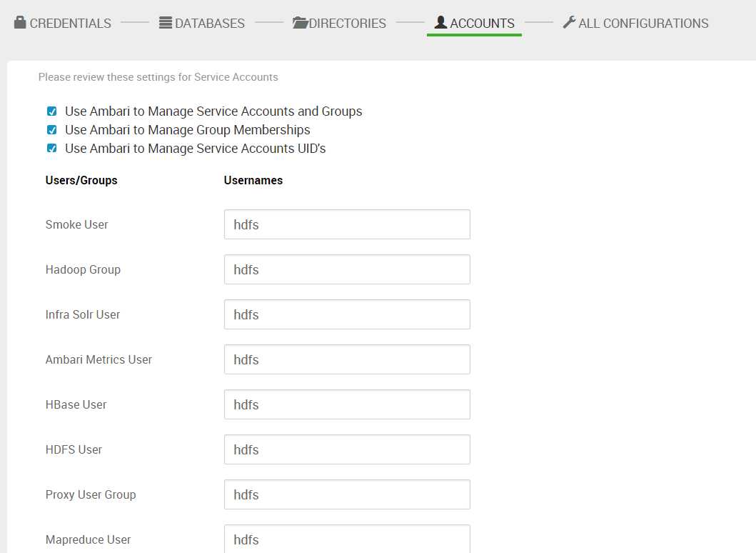Focus the Mapreduce User username field
The height and width of the screenshot is (553, 756).
pyautogui.click(x=347, y=539)
